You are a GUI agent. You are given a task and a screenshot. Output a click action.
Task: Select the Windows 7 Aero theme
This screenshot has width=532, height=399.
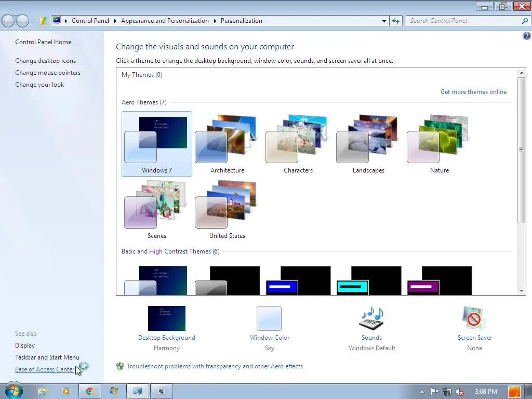(x=157, y=144)
